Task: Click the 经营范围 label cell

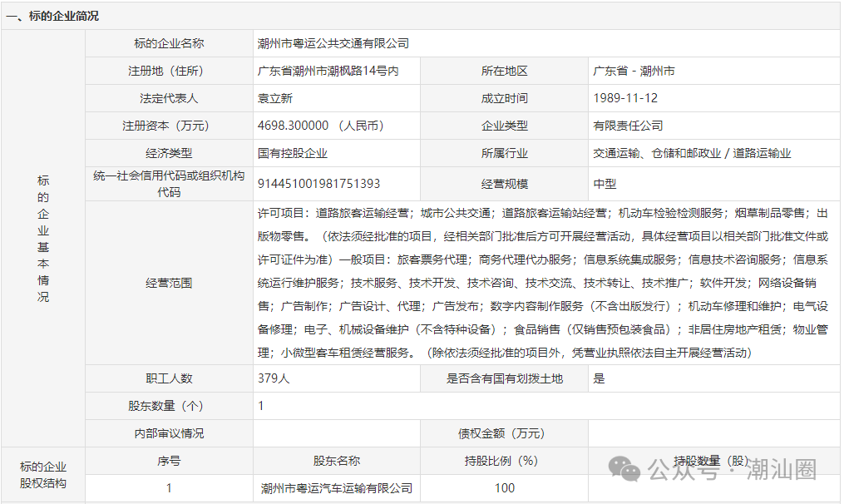Action: [x=169, y=284]
